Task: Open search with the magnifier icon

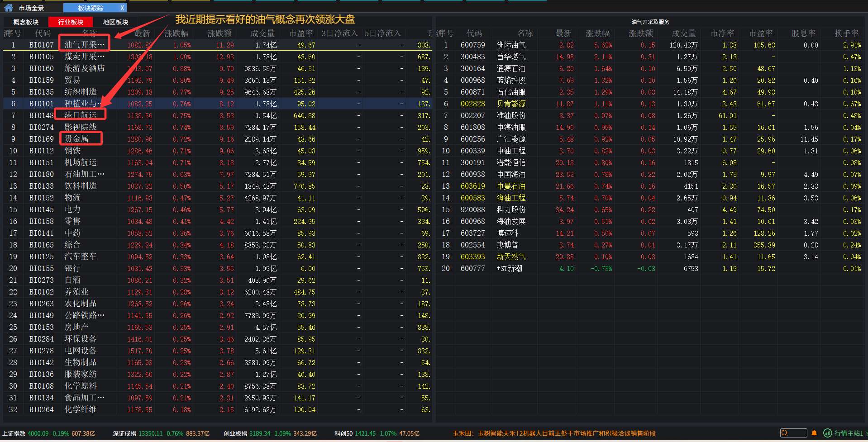Action: coord(784,433)
